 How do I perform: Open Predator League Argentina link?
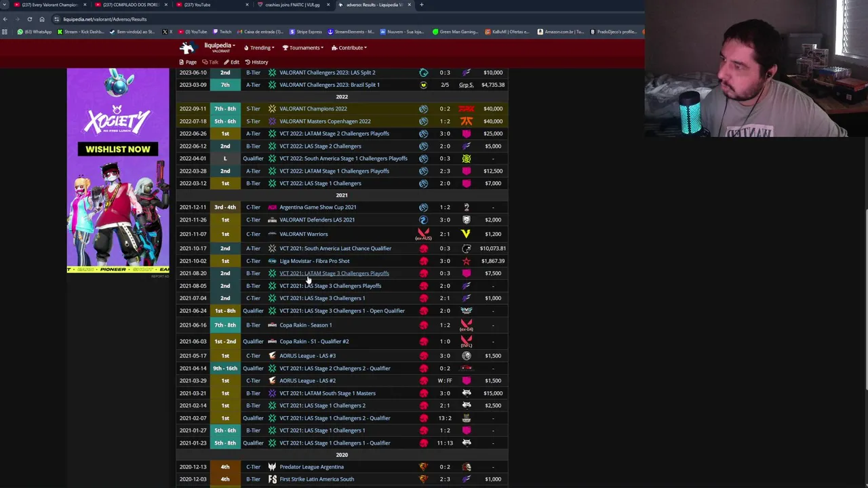coord(311,467)
